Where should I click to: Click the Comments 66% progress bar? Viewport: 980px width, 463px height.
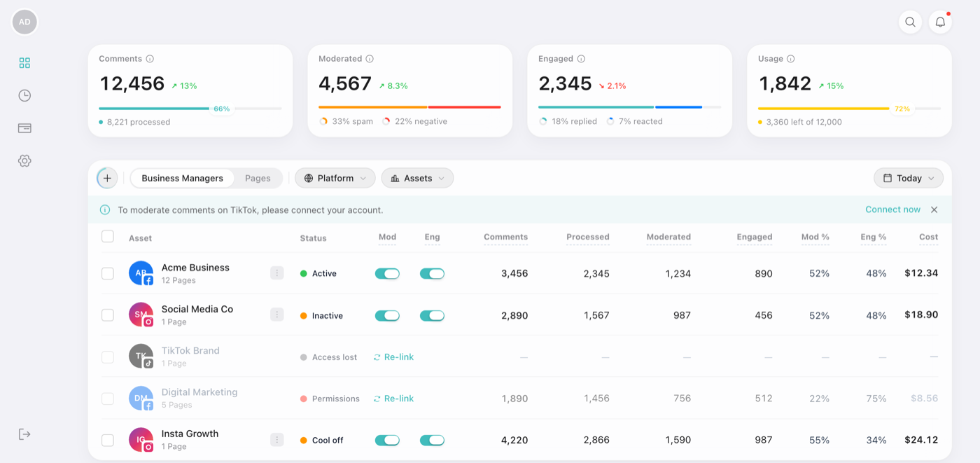click(190, 109)
